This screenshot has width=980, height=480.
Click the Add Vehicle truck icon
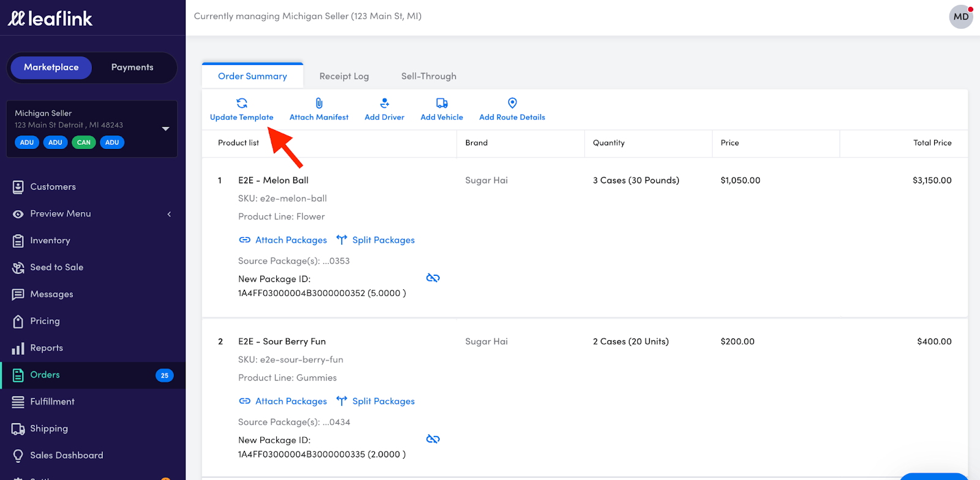442,103
